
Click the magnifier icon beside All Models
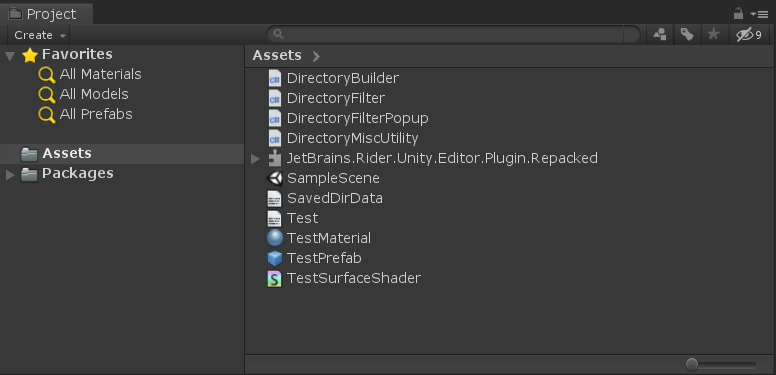[x=47, y=95]
